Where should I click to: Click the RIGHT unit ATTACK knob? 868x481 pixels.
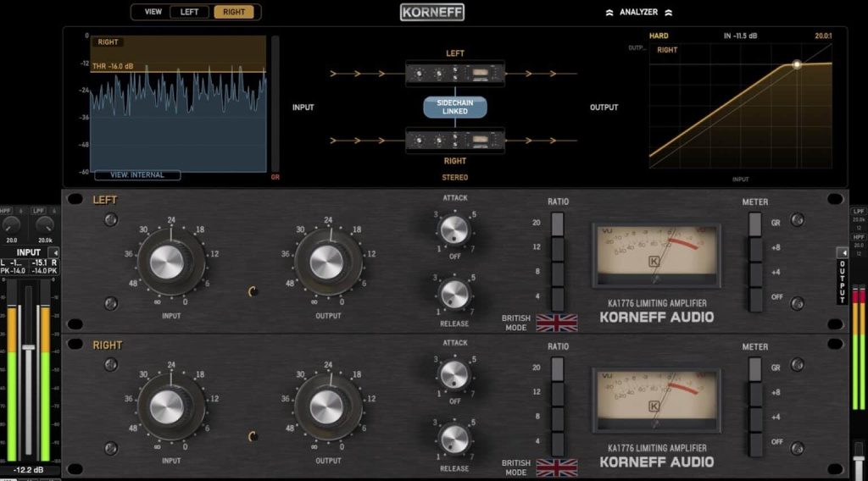coord(454,374)
